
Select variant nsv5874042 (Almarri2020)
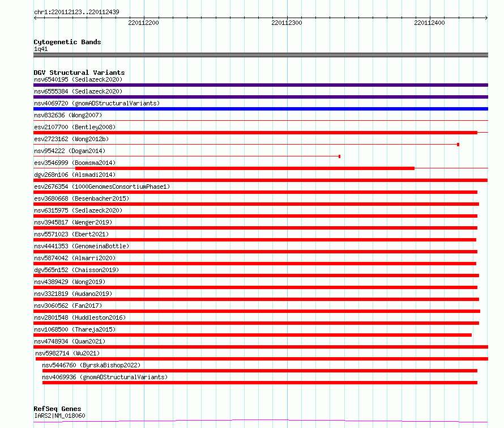[x=75, y=258]
